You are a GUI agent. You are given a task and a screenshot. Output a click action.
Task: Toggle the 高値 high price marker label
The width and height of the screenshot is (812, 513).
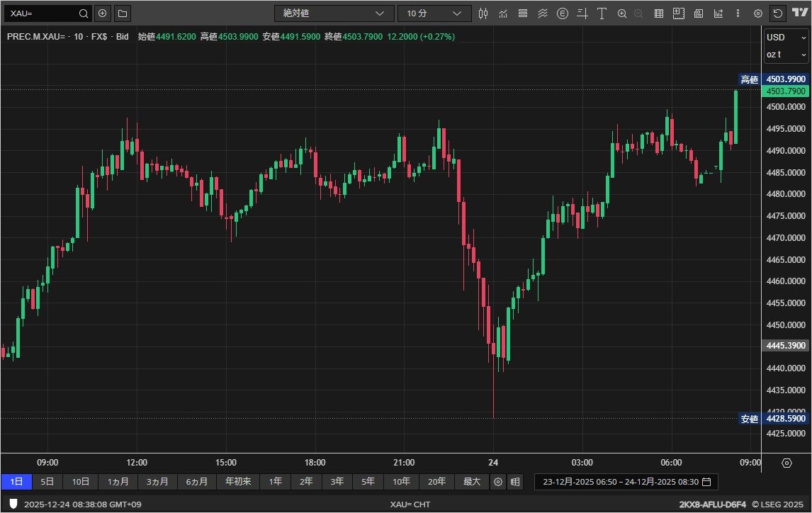click(749, 79)
